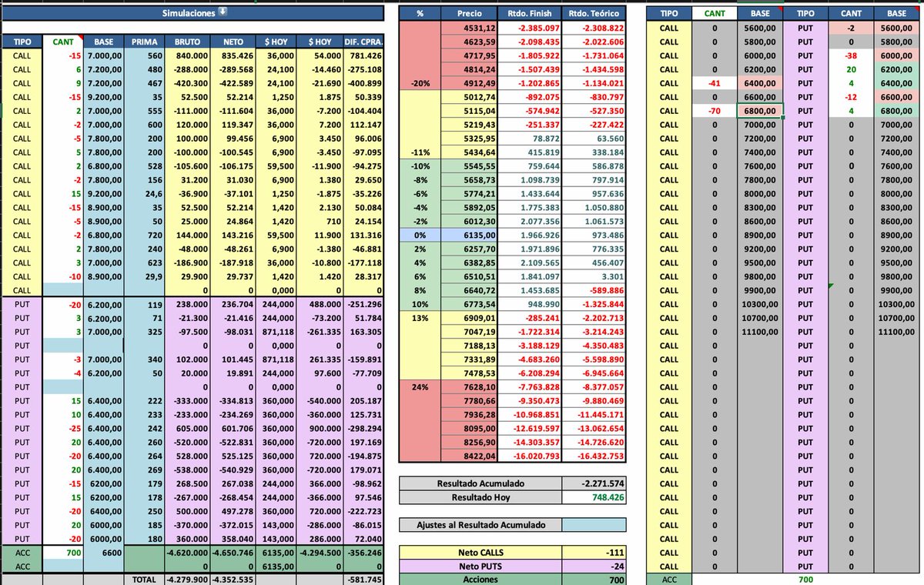Click the Rtdo. Teórico value 973.486
The image size is (924, 585).
coord(593,235)
